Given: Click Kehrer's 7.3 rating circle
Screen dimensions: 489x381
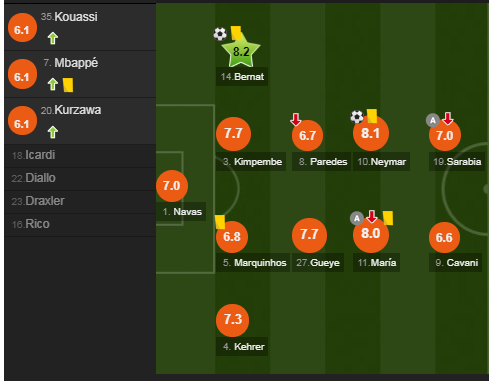Looking at the screenshot, I should [233, 320].
